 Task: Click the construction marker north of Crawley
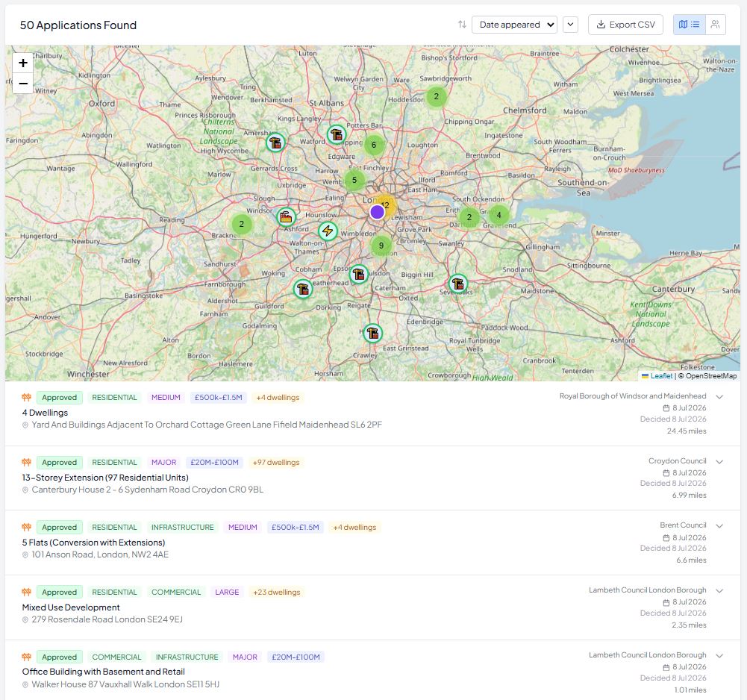click(372, 333)
